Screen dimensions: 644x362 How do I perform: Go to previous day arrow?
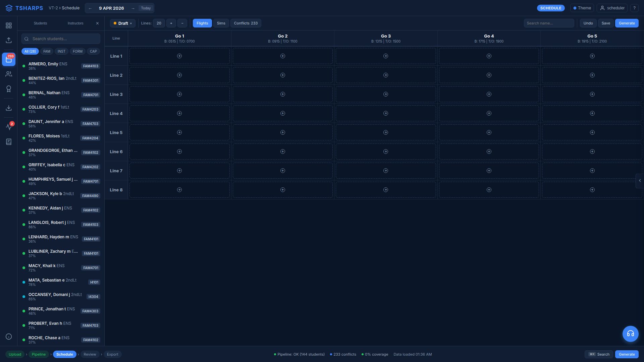pyautogui.click(x=90, y=8)
